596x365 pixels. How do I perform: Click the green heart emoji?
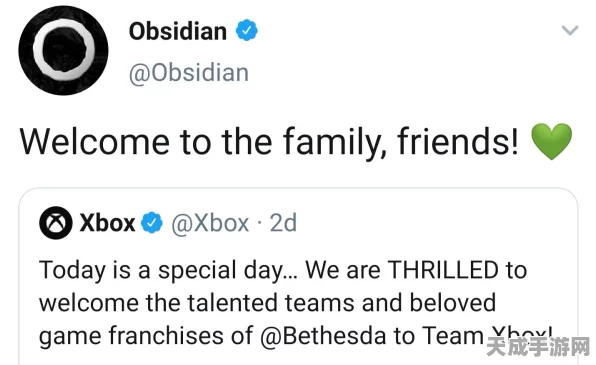[x=551, y=141]
